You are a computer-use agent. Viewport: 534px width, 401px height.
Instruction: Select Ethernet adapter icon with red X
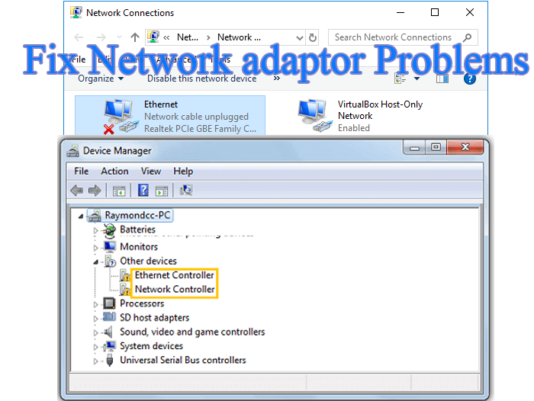(121, 117)
